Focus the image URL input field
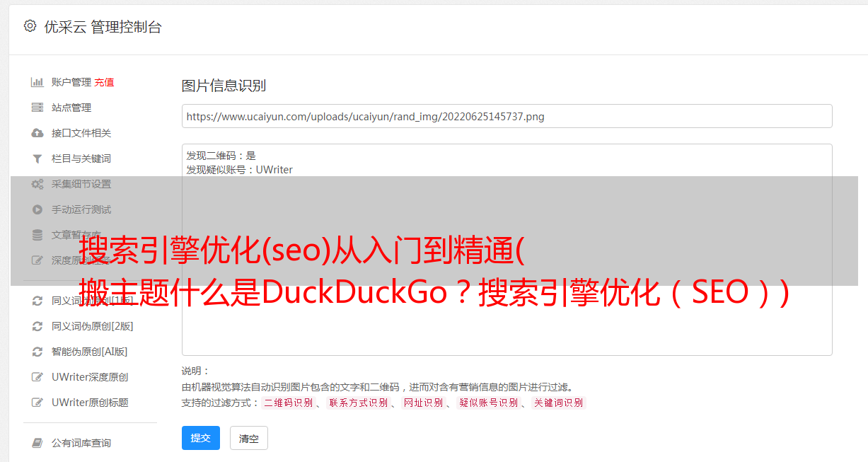The width and height of the screenshot is (868, 462). point(507,116)
